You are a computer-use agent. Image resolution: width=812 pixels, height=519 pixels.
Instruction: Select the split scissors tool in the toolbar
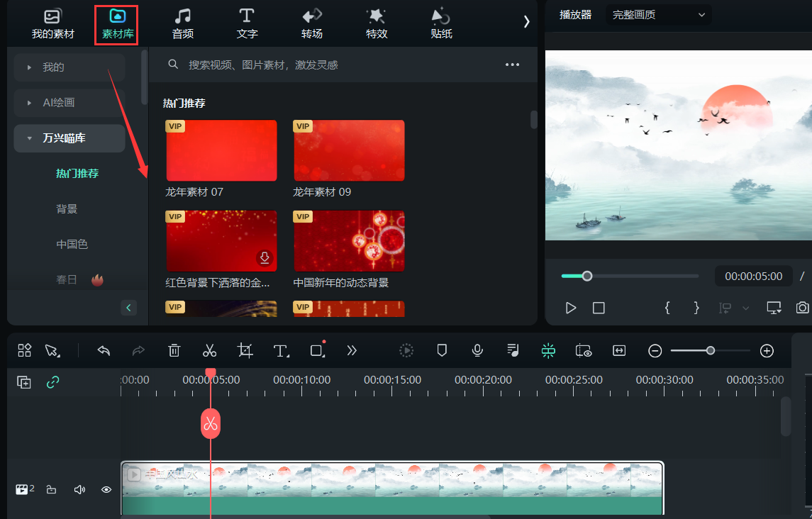coord(209,350)
